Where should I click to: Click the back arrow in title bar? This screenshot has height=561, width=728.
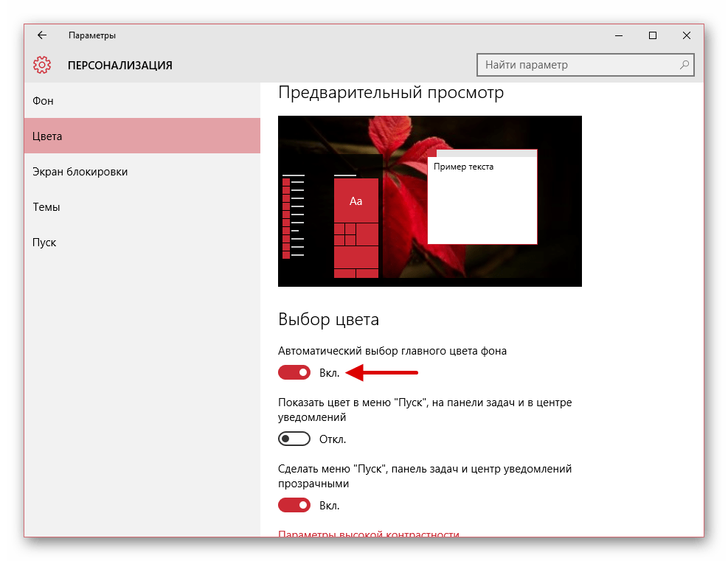tap(42, 35)
